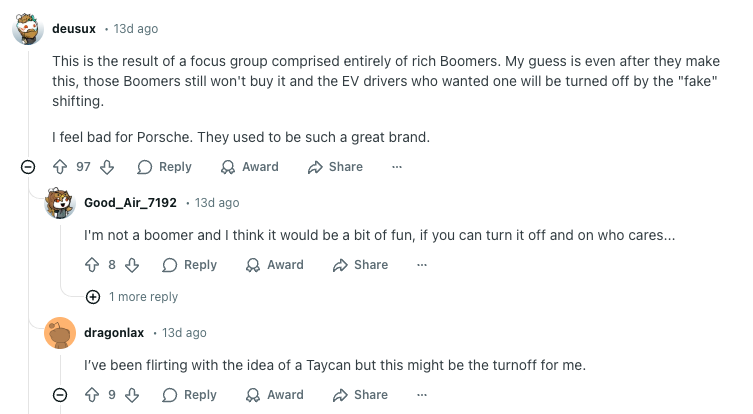Open more options for dragonlax's comment
Image resolution: width=753 pixels, height=414 pixels.
(422, 395)
